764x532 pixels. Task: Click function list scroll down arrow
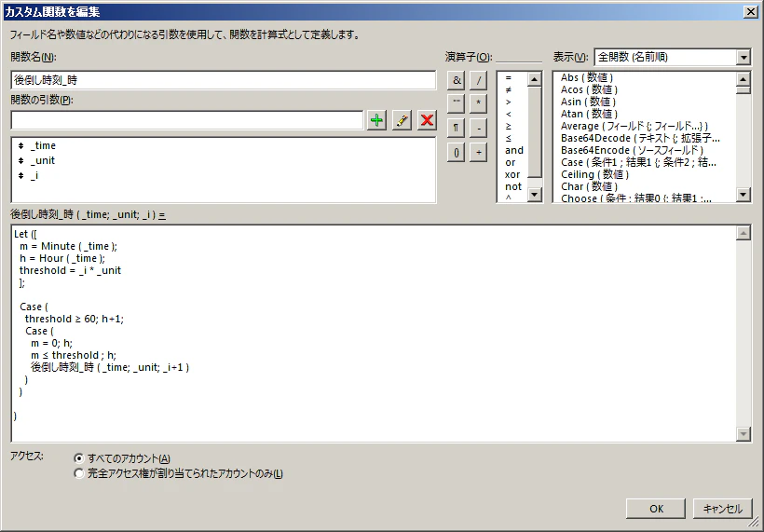click(744, 195)
